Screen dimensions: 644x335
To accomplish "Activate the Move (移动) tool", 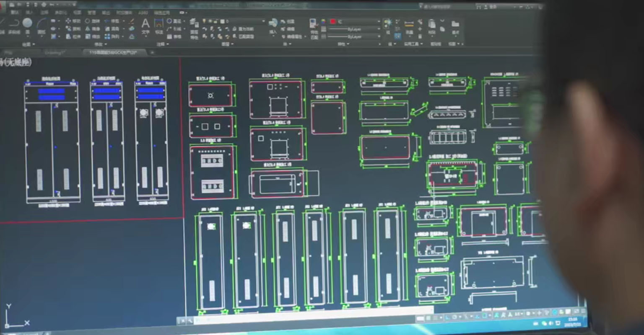I will (73, 21).
